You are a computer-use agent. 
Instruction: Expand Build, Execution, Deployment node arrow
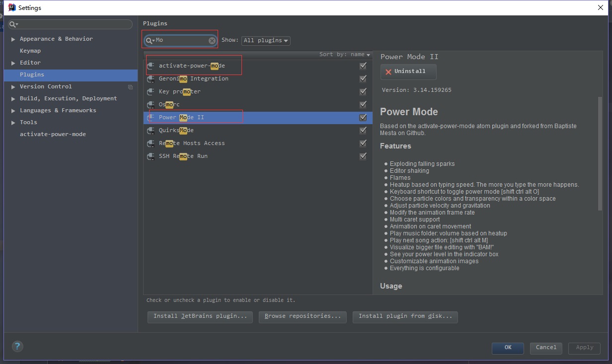13,98
